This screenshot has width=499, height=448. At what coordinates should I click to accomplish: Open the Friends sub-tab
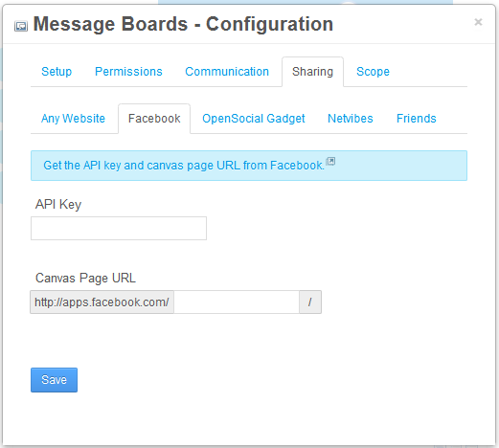click(x=417, y=119)
